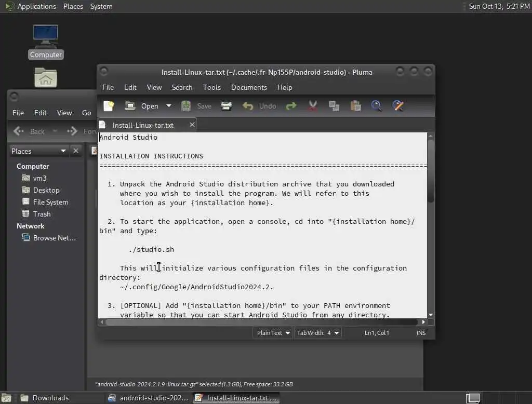The width and height of the screenshot is (532, 404).
Task: Open Pluma Edit menu
Action: pyautogui.click(x=130, y=88)
